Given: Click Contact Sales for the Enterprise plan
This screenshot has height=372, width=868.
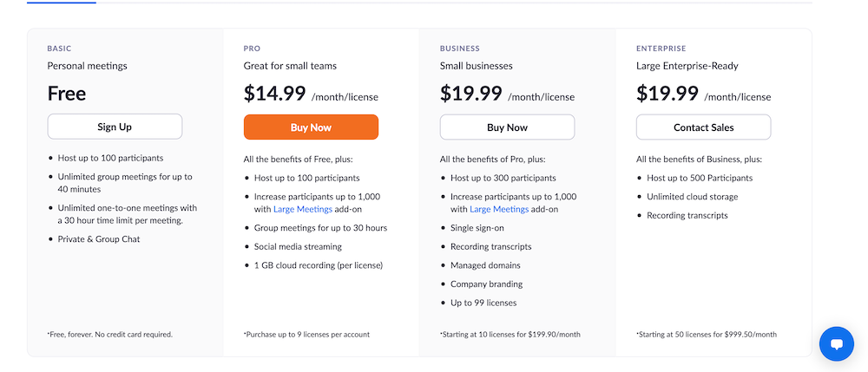Looking at the screenshot, I should pos(704,127).
